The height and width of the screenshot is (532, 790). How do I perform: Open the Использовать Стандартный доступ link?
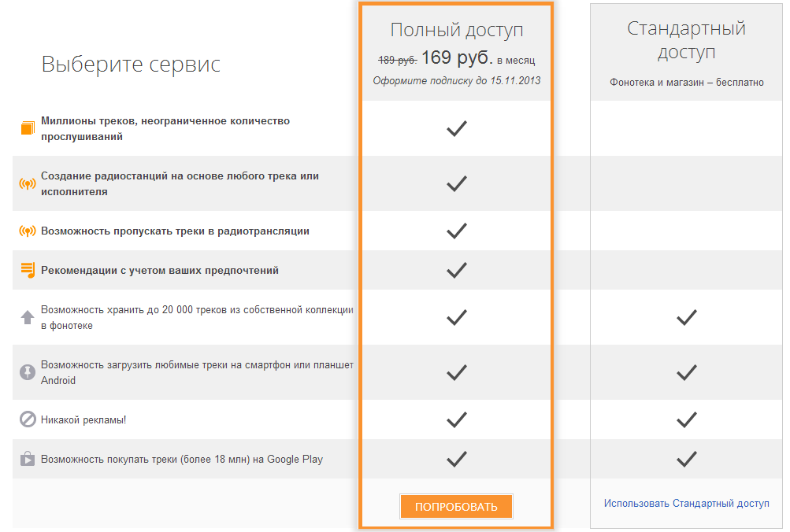pyautogui.click(x=686, y=504)
